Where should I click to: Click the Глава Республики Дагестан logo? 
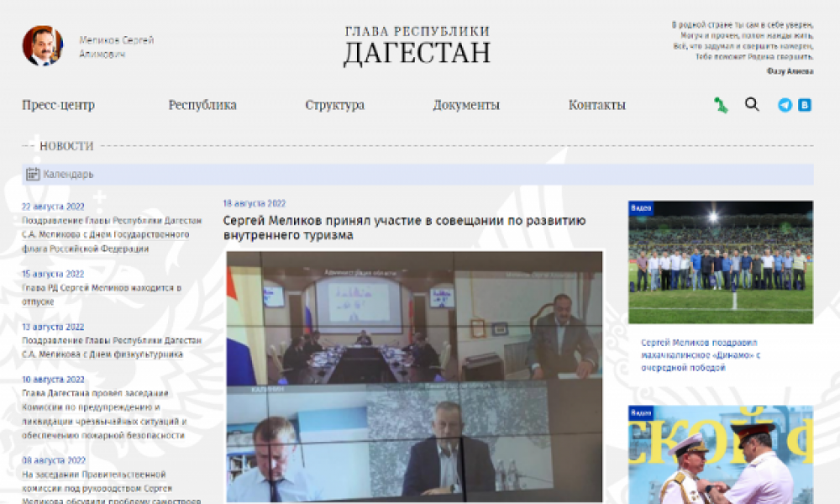pyautogui.click(x=417, y=45)
